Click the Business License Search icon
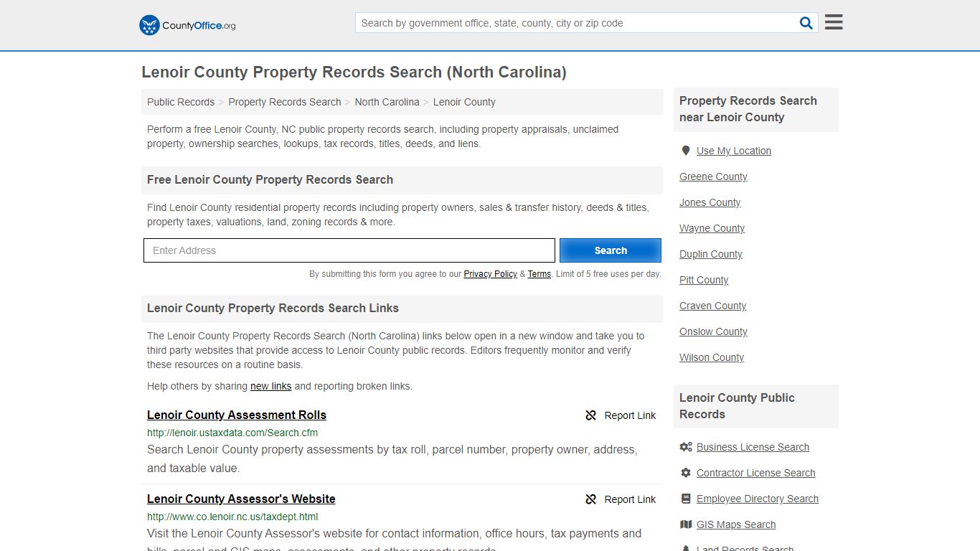The height and width of the screenshot is (551, 980). point(686,447)
